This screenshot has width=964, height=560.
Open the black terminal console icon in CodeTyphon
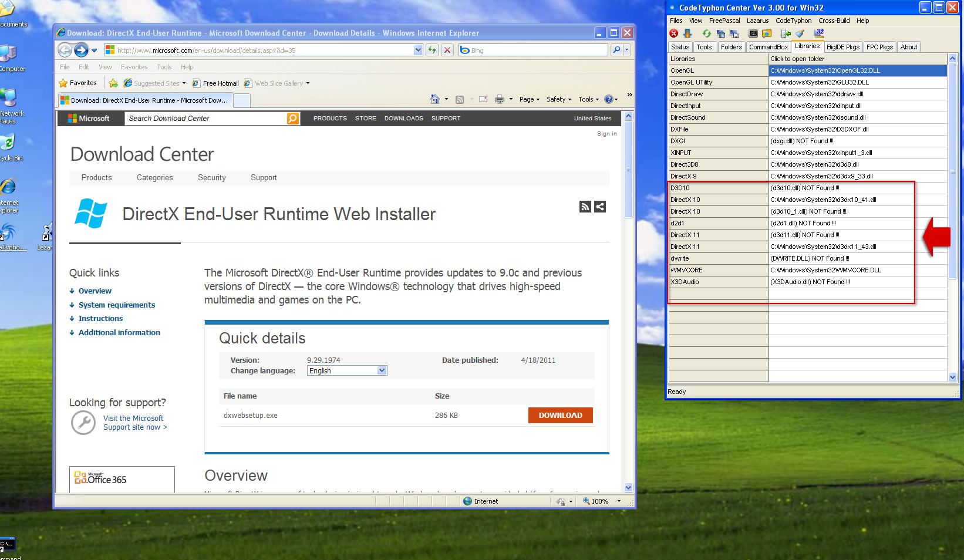(x=753, y=33)
